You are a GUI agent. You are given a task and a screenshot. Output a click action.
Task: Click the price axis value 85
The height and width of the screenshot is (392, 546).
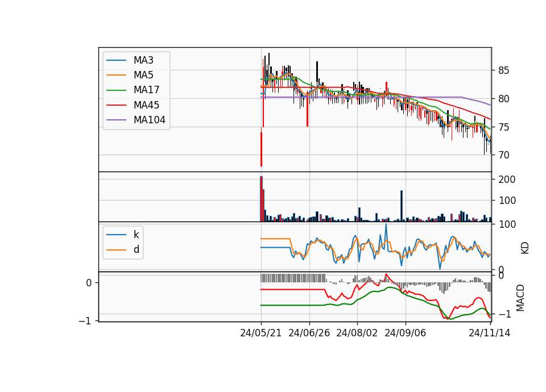click(x=503, y=70)
